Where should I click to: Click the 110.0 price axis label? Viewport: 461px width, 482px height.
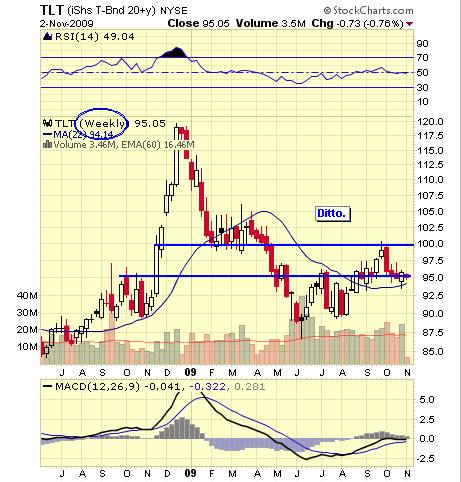pos(430,180)
